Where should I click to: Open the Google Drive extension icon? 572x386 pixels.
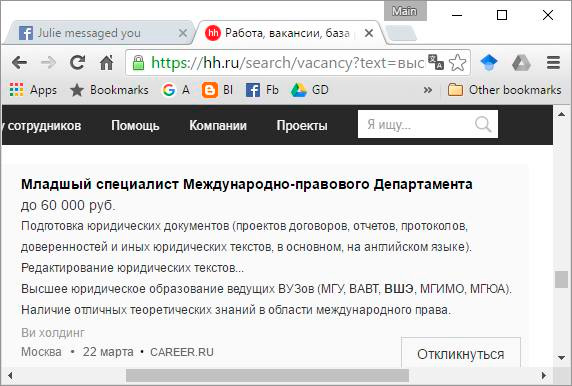pos(521,63)
